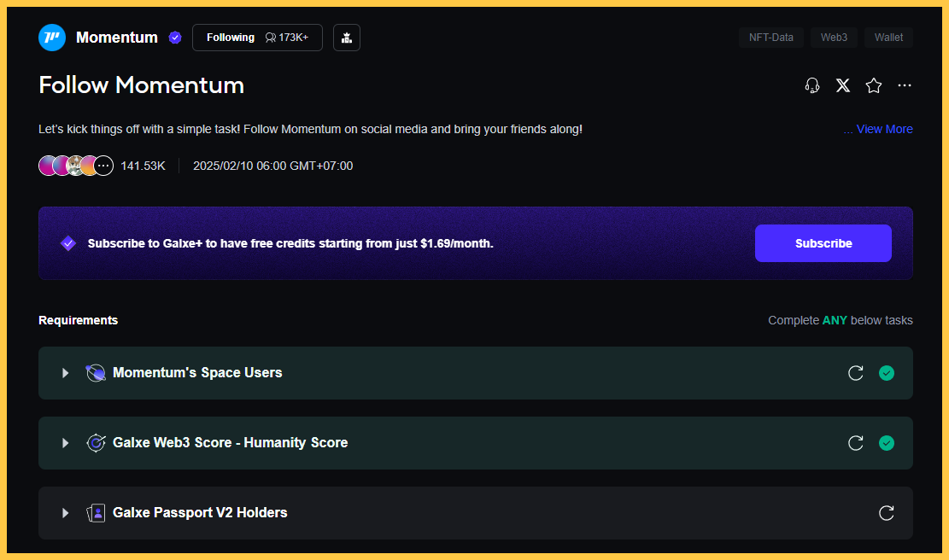Share via the X icon
This screenshot has width=949, height=560.
(x=843, y=85)
